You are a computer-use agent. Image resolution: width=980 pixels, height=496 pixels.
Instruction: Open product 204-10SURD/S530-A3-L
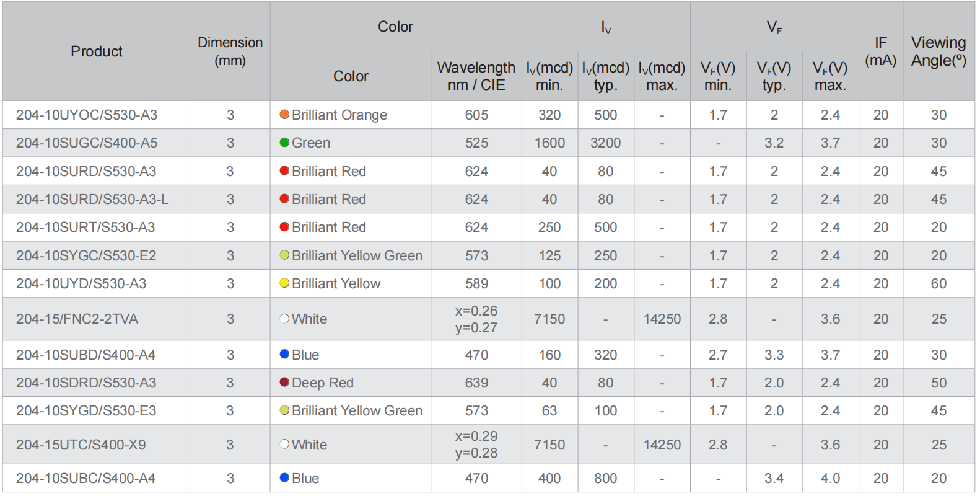(x=92, y=200)
